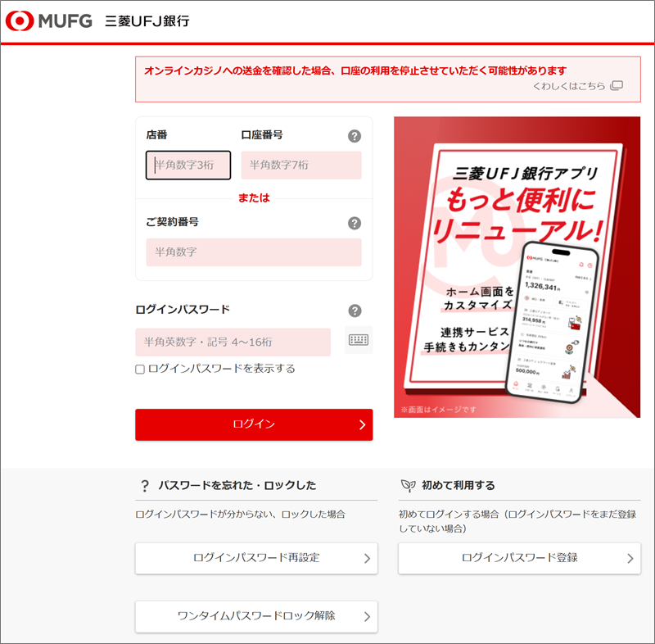655x644 pixels.
Task: Open ワンタイムパスワードロック解除
Action: coord(256,616)
